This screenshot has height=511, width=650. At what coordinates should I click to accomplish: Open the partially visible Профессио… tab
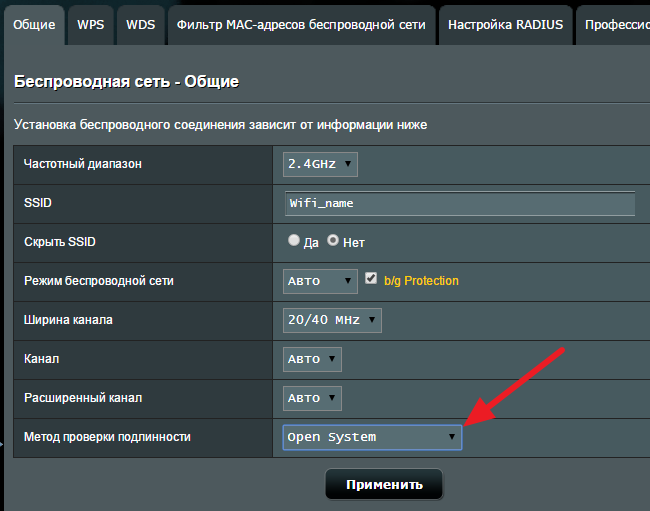[616, 24]
